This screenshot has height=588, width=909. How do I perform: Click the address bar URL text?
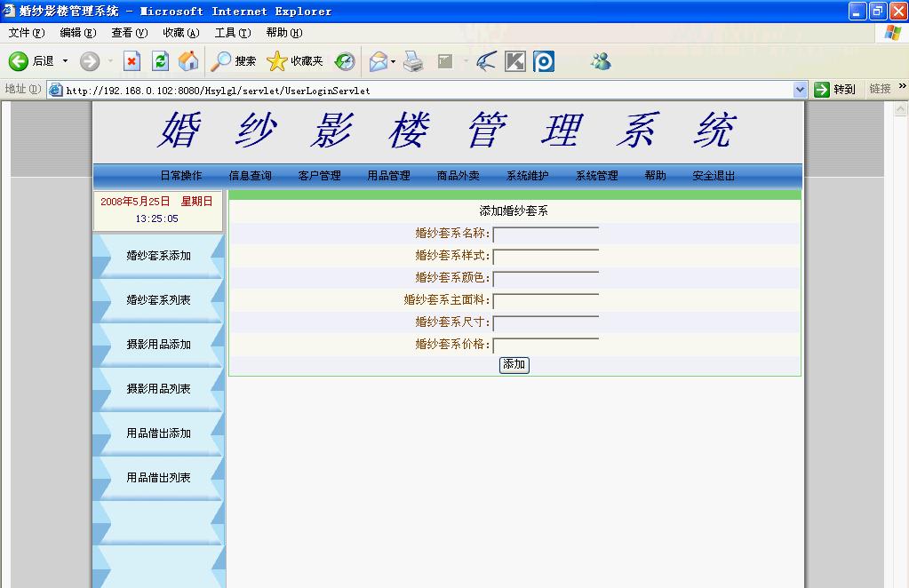218,91
